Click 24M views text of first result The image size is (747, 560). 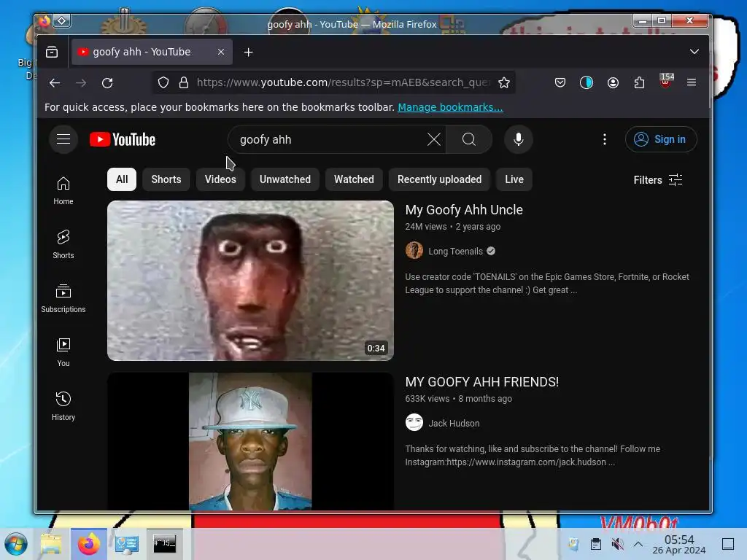click(426, 227)
